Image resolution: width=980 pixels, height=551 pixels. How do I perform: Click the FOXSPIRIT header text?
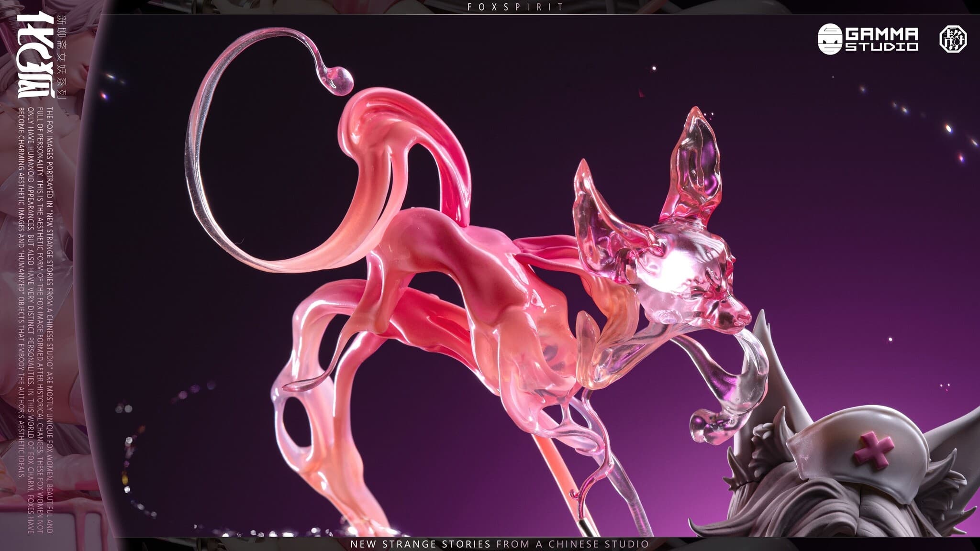(x=515, y=7)
